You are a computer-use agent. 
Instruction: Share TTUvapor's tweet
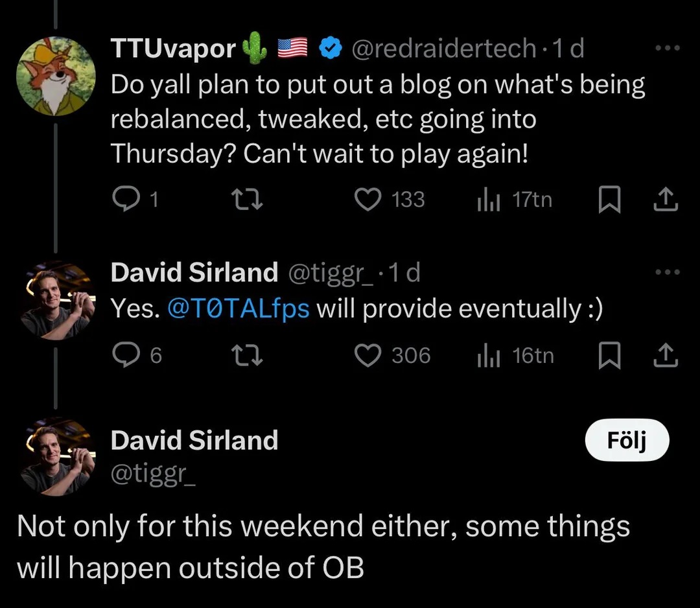pyautogui.click(x=666, y=199)
